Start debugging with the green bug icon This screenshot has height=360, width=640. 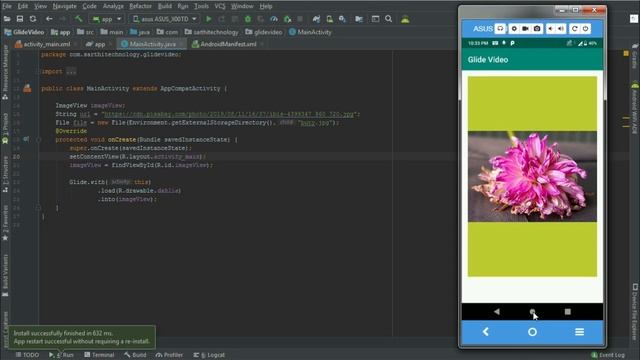point(247,19)
